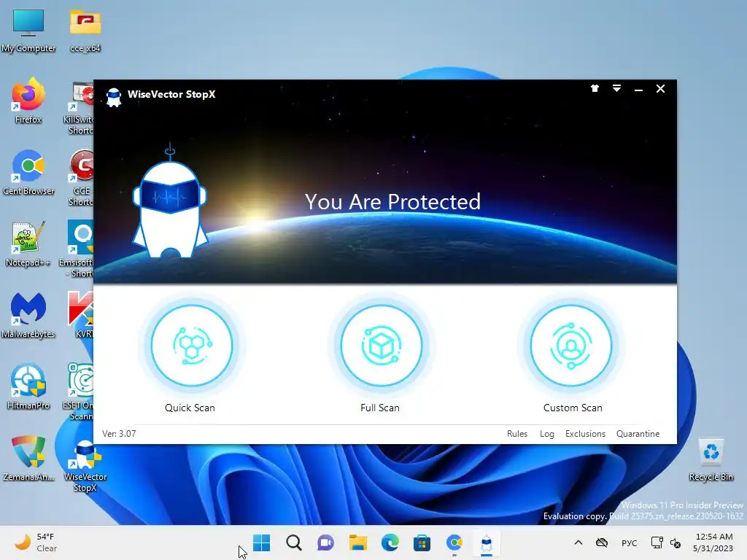Select the KVRT desktop icon
The image size is (747, 560).
tap(81, 315)
